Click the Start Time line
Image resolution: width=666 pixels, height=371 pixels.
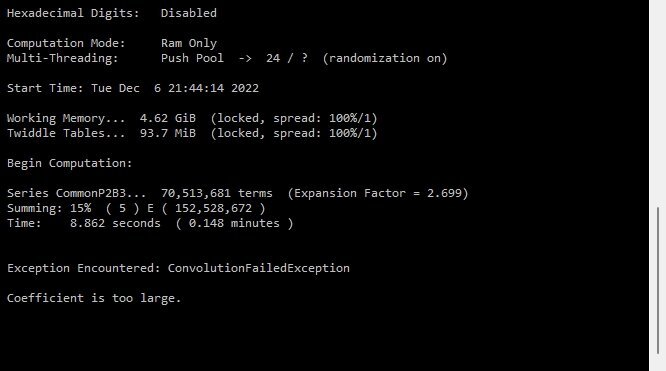133,88
